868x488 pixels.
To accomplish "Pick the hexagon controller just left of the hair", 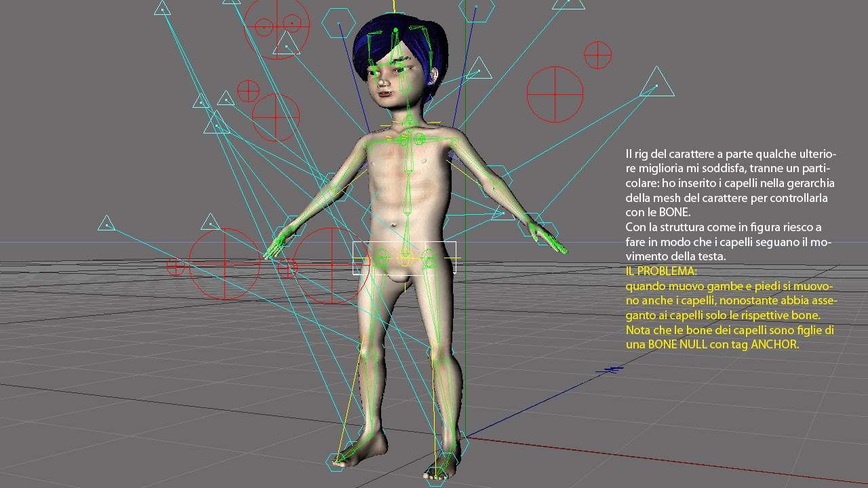I will (x=338, y=23).
